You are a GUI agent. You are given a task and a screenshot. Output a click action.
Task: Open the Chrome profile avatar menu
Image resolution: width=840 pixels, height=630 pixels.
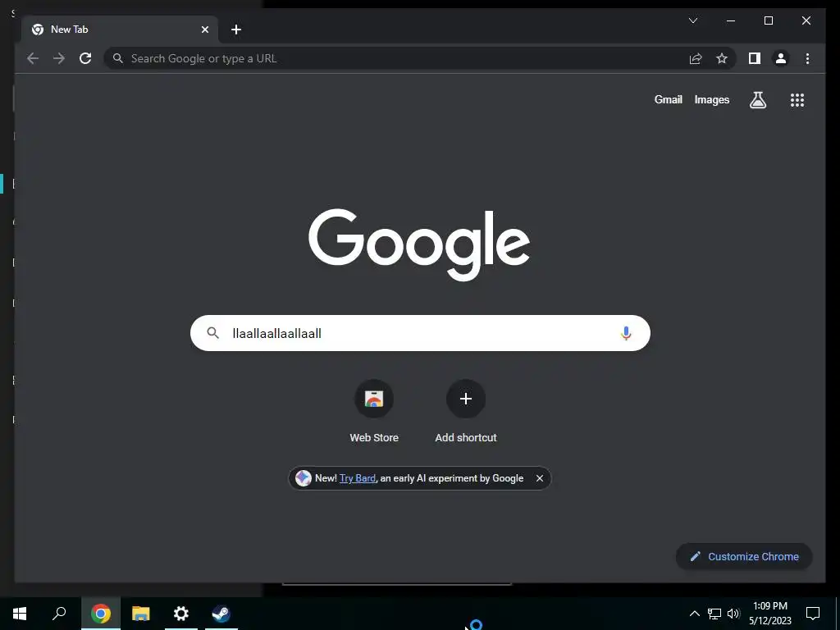click(781, 58)
